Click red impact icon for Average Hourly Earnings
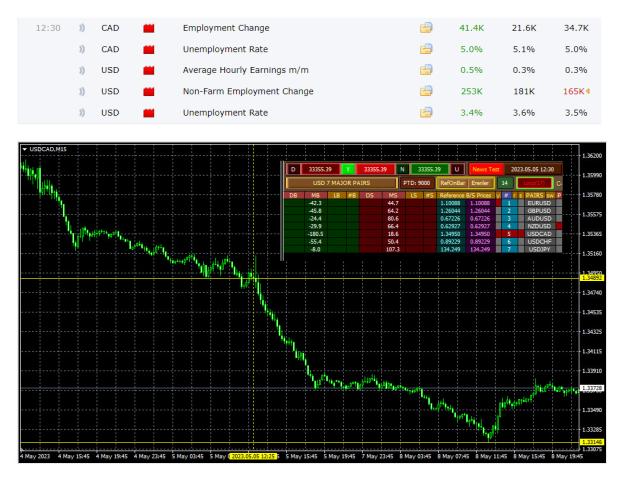Viewport: 625px width, 482px height. [149, 71]
